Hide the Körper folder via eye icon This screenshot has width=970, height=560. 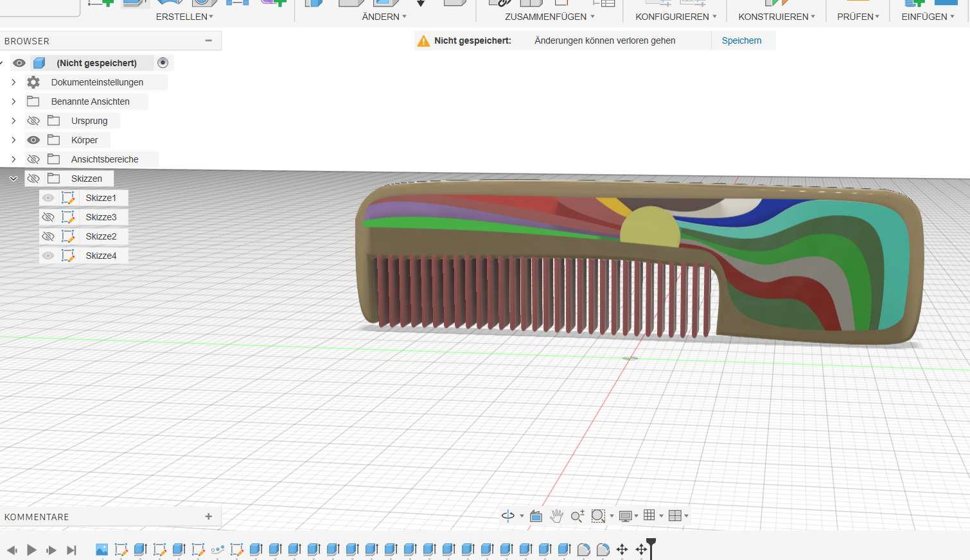coord(33,140)
